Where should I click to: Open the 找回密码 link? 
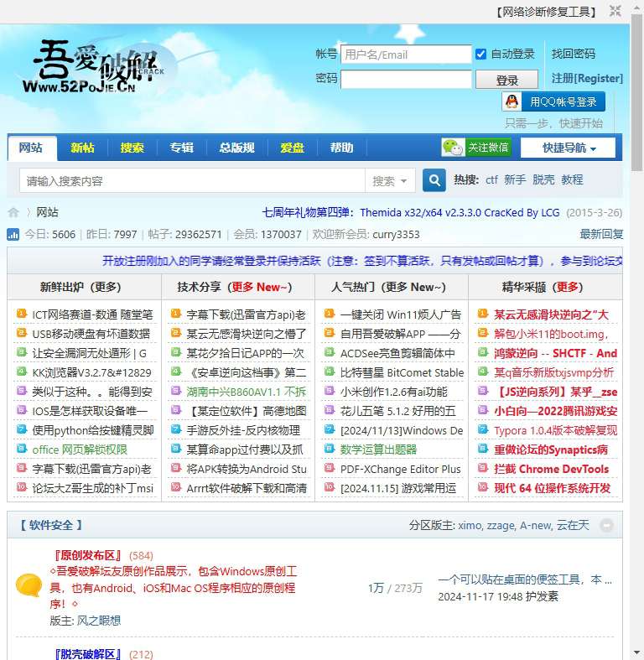click(x=574, y=54)
